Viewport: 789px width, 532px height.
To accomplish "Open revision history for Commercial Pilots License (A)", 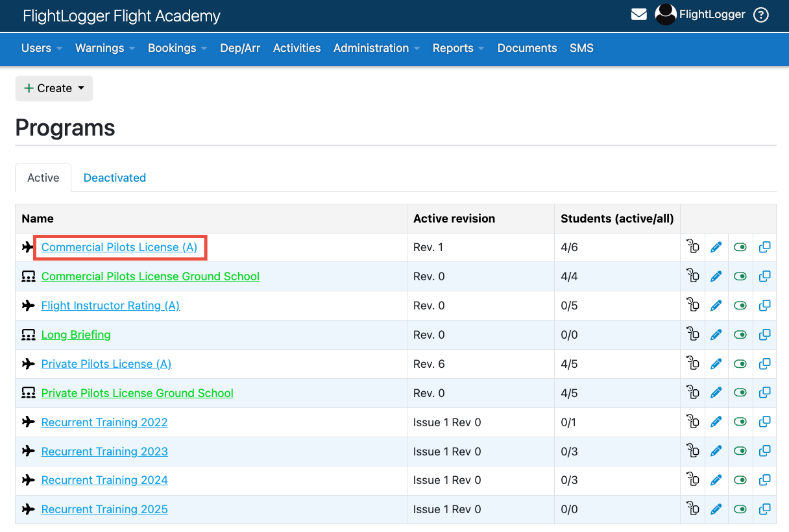I will (692, 247).
